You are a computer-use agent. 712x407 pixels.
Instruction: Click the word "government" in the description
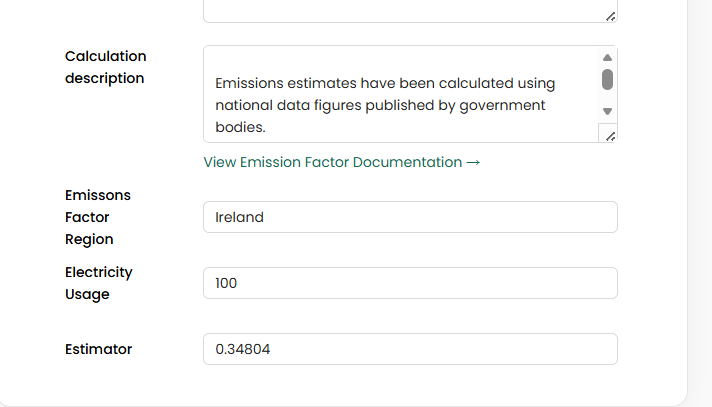[x=497, y=105]
